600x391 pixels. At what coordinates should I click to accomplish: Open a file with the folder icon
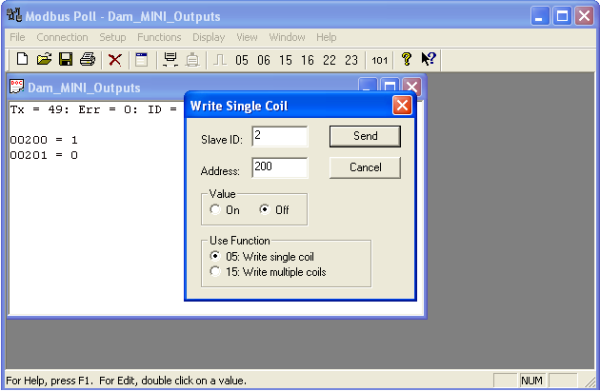44,60
